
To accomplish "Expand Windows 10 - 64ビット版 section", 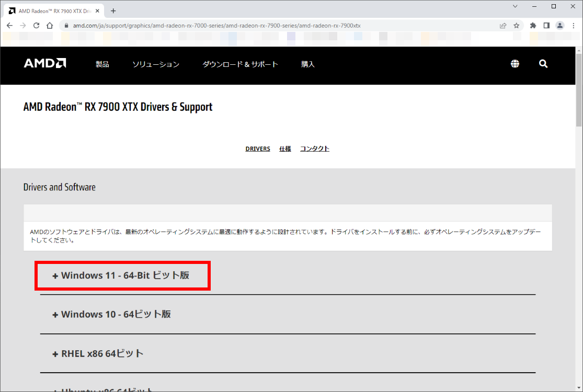I will [111, 314].
